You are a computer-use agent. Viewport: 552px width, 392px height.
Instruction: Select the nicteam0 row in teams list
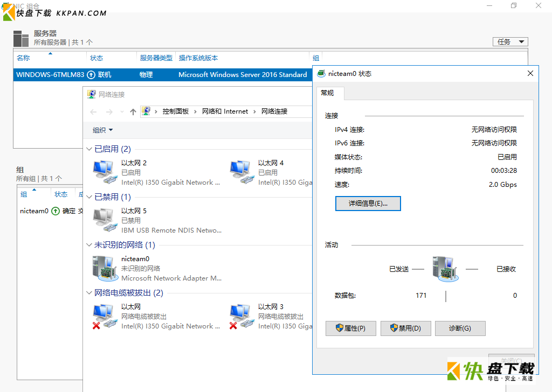pyautogui.click(x=50, y=211)
